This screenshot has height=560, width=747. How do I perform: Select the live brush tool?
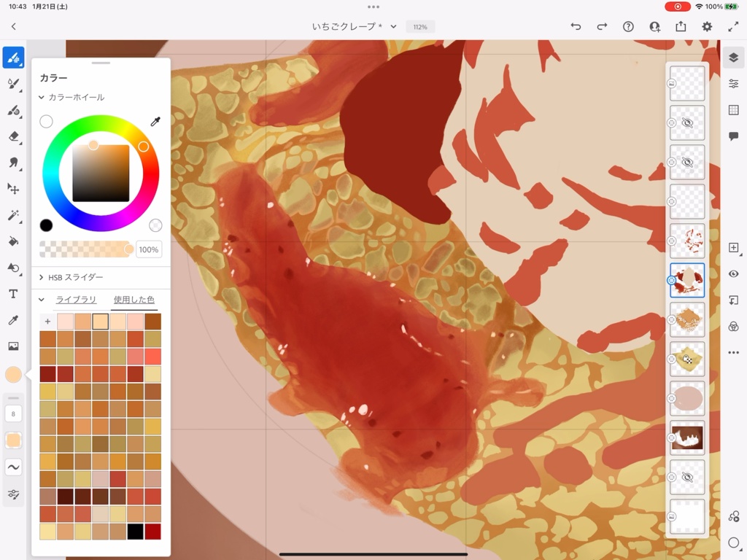13,85
